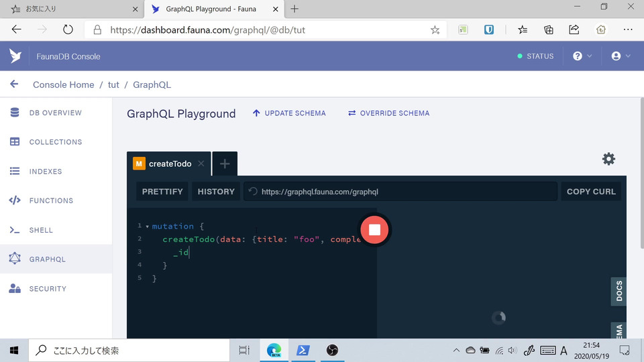The width and height of the screenshot is (644, 362).
Task: Open the green browser extension icon
Action: 463,29
